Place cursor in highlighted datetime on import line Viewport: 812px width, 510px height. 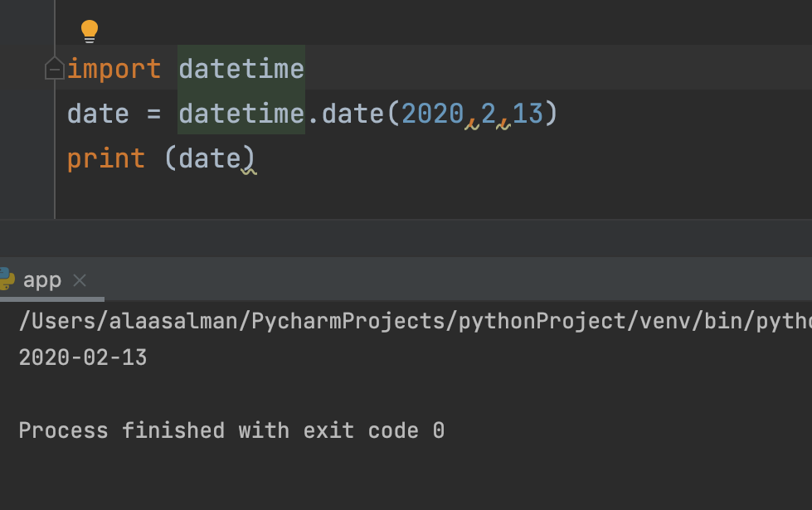241,69
